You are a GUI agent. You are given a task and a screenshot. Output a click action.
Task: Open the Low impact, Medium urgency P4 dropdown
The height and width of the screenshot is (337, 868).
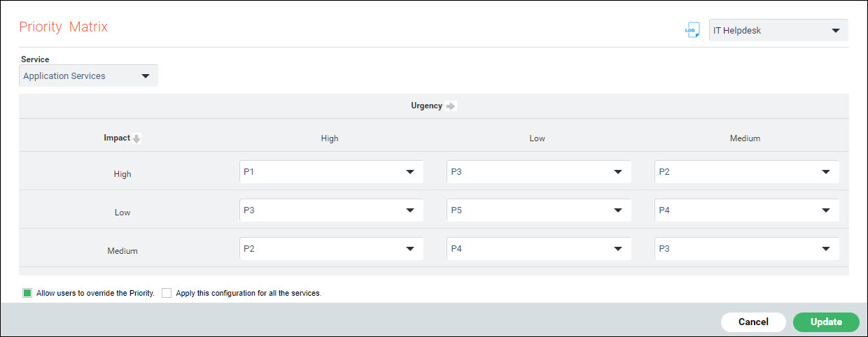click(x=746, y=210)
